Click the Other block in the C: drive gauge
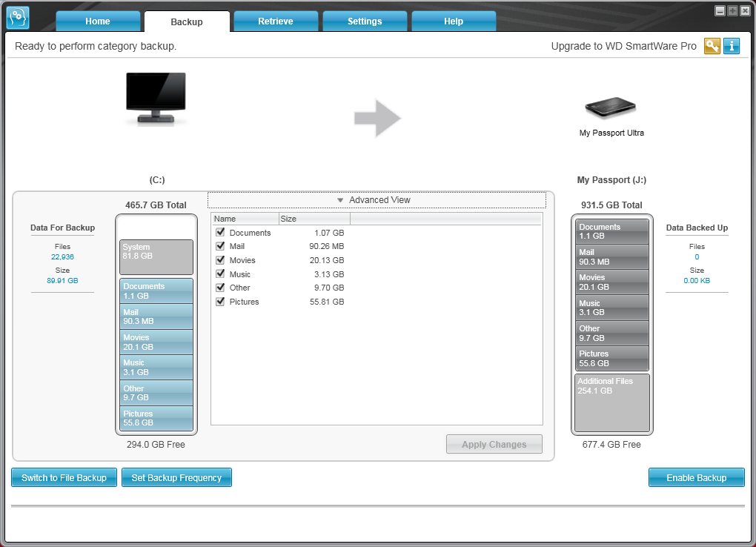Image resolution: width=756 pixels, height=547 pixels. (x=156, y=393)
